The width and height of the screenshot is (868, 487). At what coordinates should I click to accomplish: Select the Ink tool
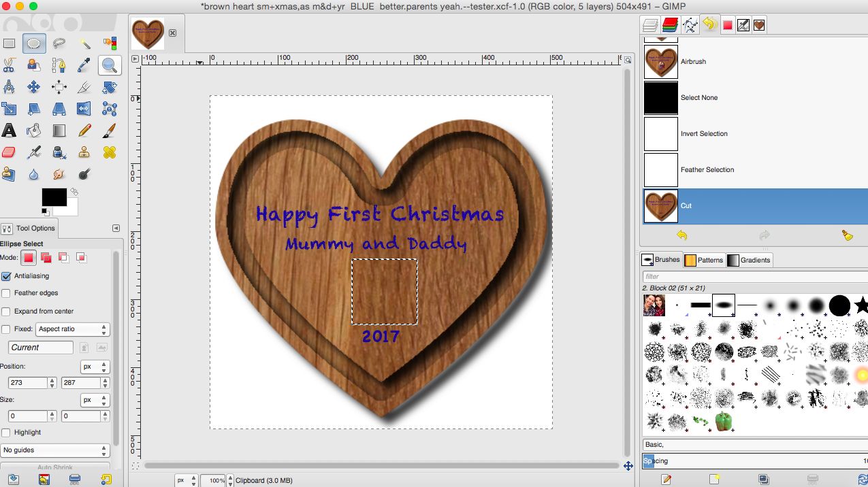tap(59, 152)
